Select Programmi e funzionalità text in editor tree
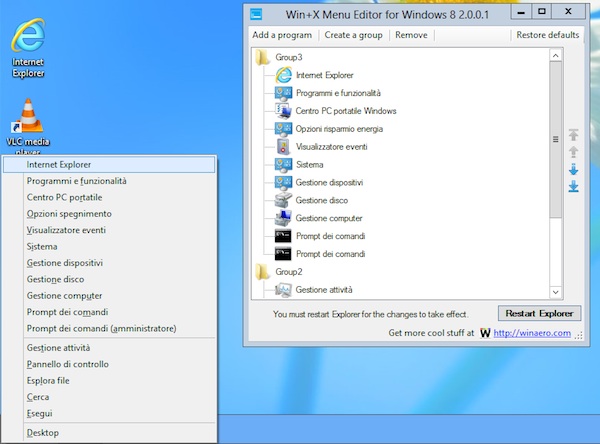The height and width of the screenshot is (444, 600). pyautogui.click(x=338, y=93)
